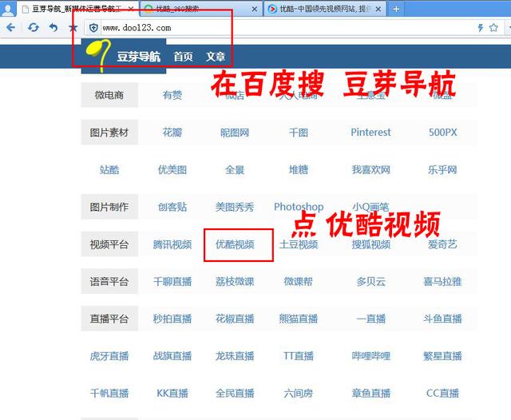Open the 乐乎网 link

click(x=442, y=170)
